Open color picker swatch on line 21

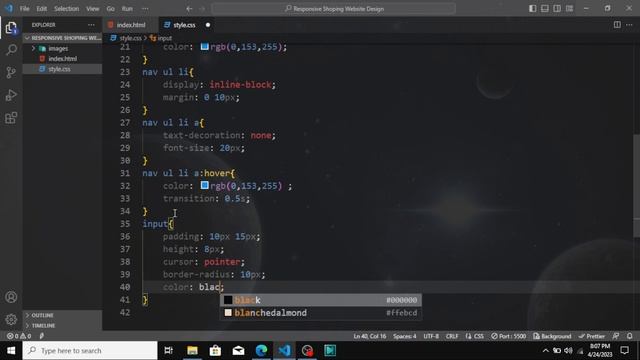(x=204, y=47)
